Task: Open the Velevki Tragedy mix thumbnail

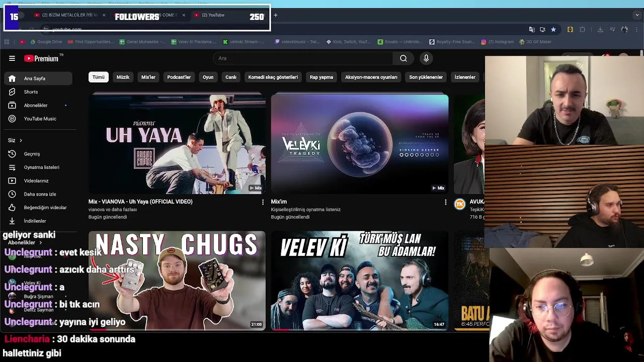Action: [360, 143]
